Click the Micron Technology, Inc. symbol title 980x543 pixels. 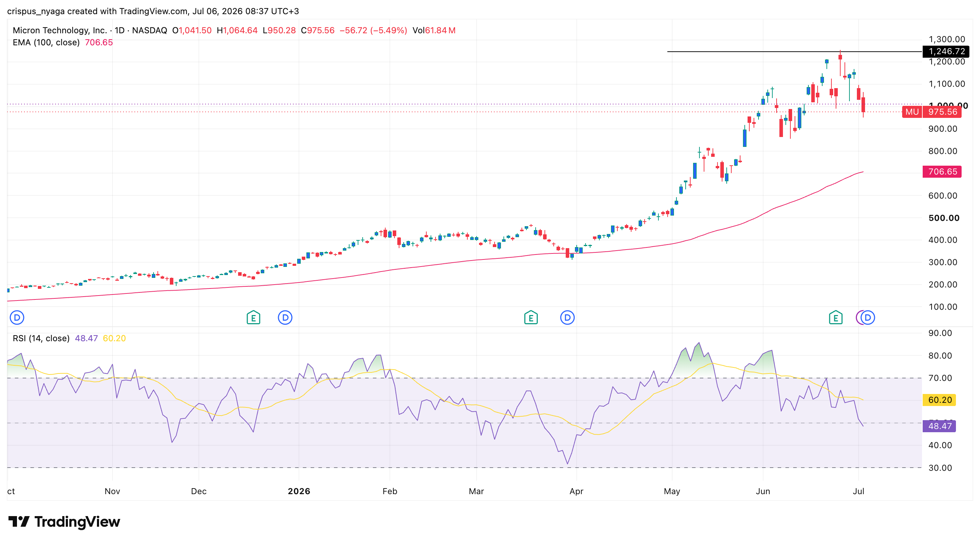coord(60,30)
